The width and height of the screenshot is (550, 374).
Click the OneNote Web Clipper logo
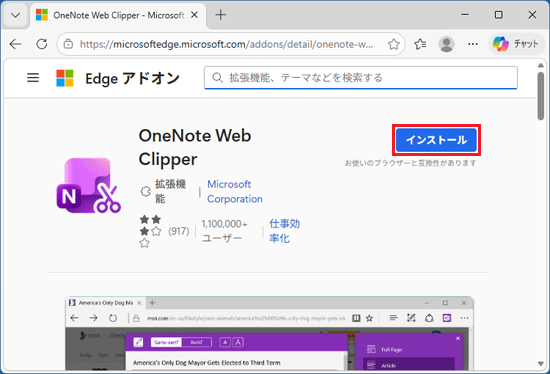point(89,186)
